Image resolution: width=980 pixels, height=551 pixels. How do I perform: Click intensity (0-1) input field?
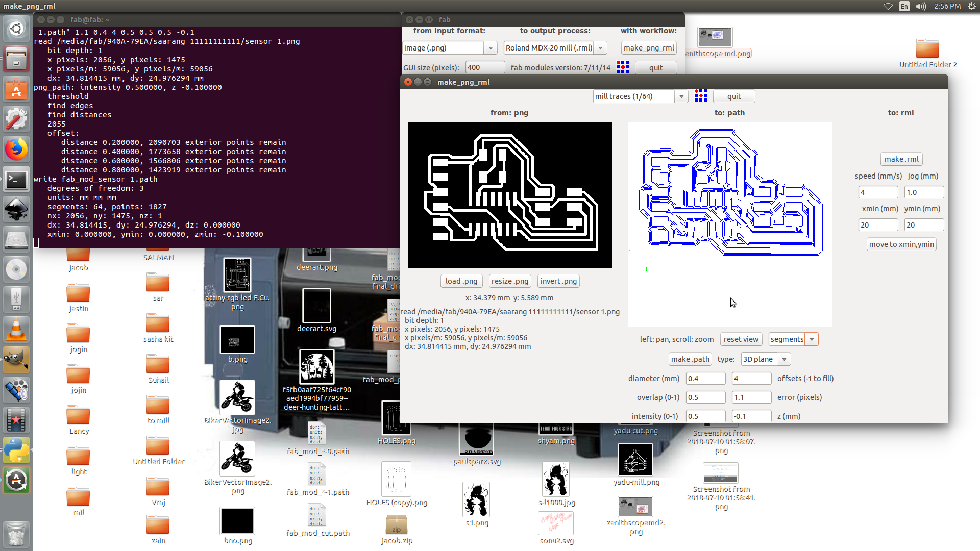coord(705,416)
